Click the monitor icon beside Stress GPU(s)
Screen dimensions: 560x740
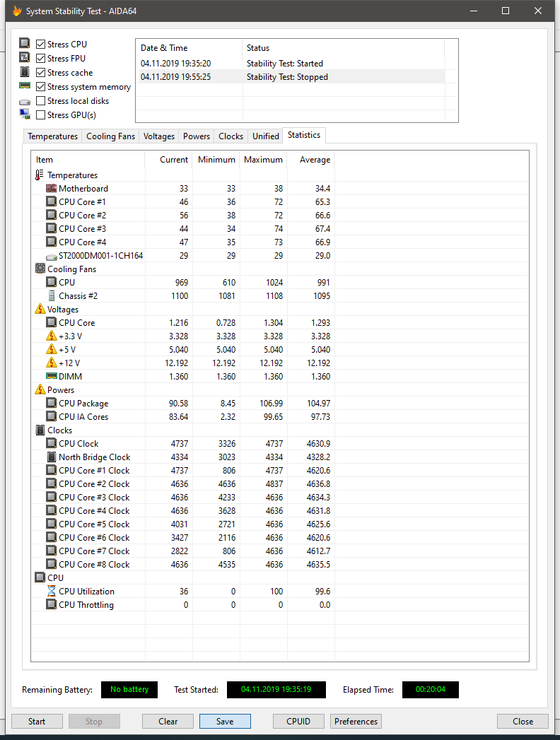(25, 114)
